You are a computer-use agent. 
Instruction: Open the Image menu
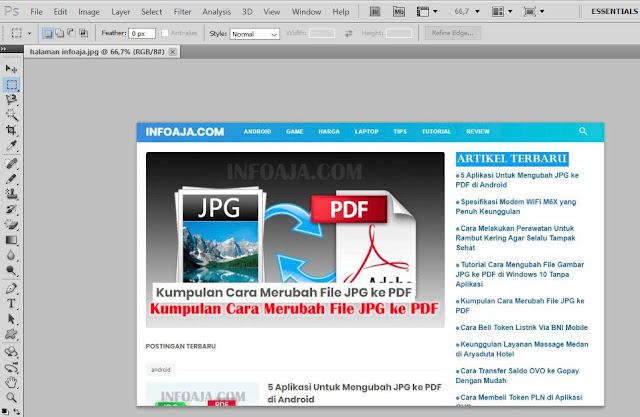pyautogui.click(x=89, y=12)
